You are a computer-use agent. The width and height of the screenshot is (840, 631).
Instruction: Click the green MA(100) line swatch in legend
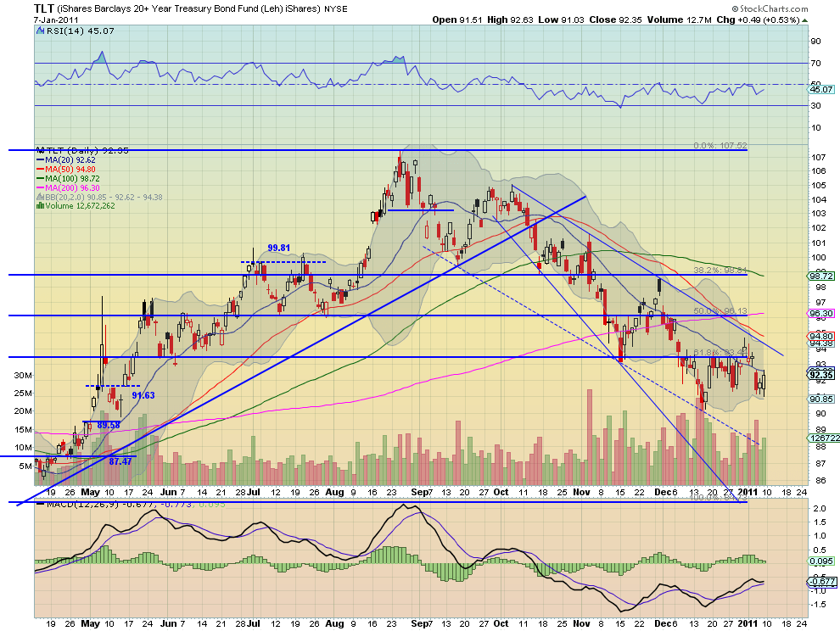(x=40, y=179)
